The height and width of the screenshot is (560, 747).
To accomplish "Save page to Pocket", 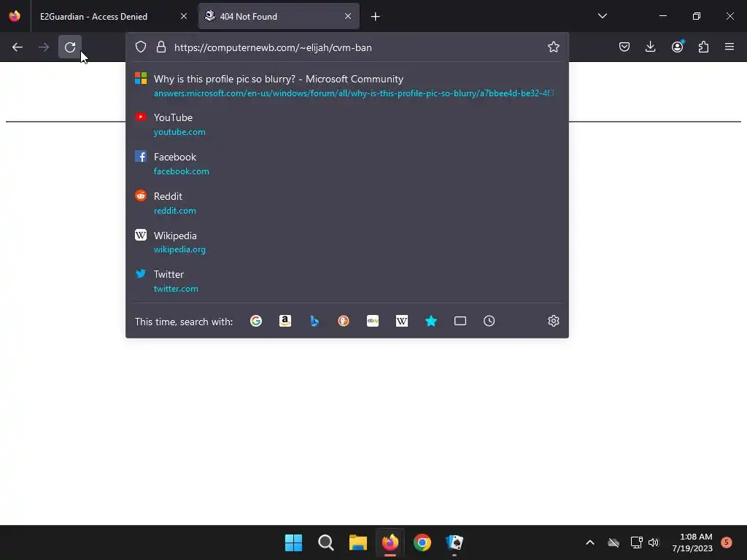I will (624, 47).
